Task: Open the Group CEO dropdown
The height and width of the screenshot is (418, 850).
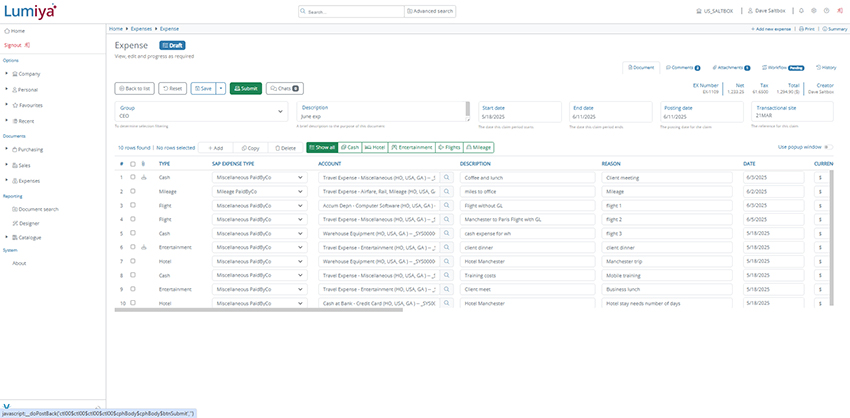Action: pos(201,112)
